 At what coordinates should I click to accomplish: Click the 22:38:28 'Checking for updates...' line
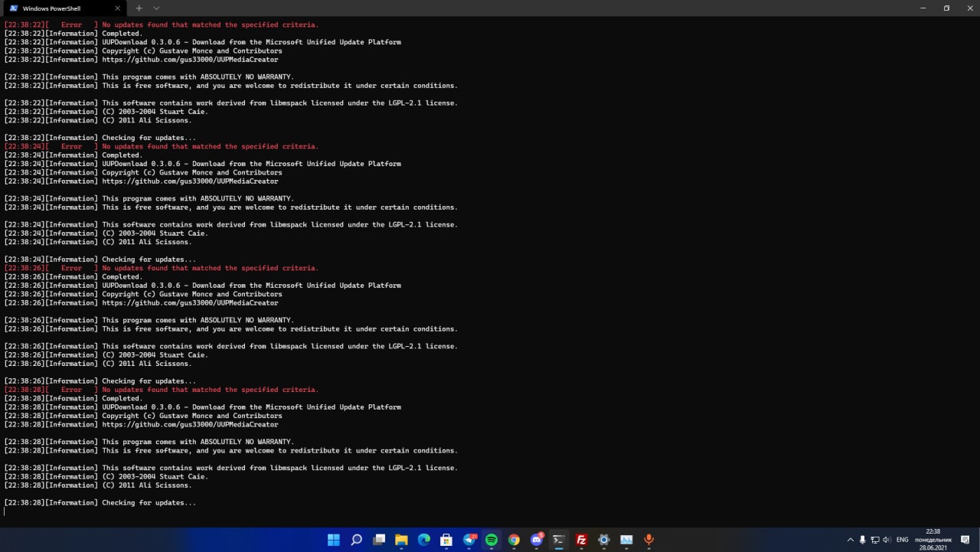(100, 503)
